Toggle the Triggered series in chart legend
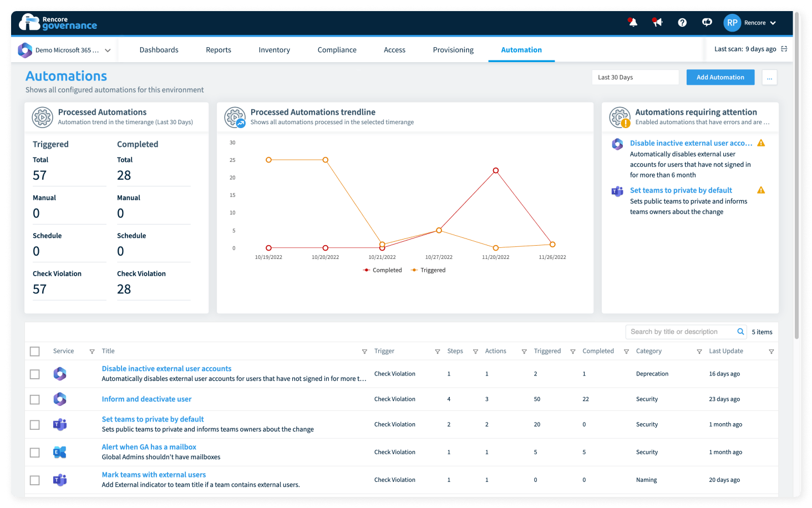 (x=428, y=270)
